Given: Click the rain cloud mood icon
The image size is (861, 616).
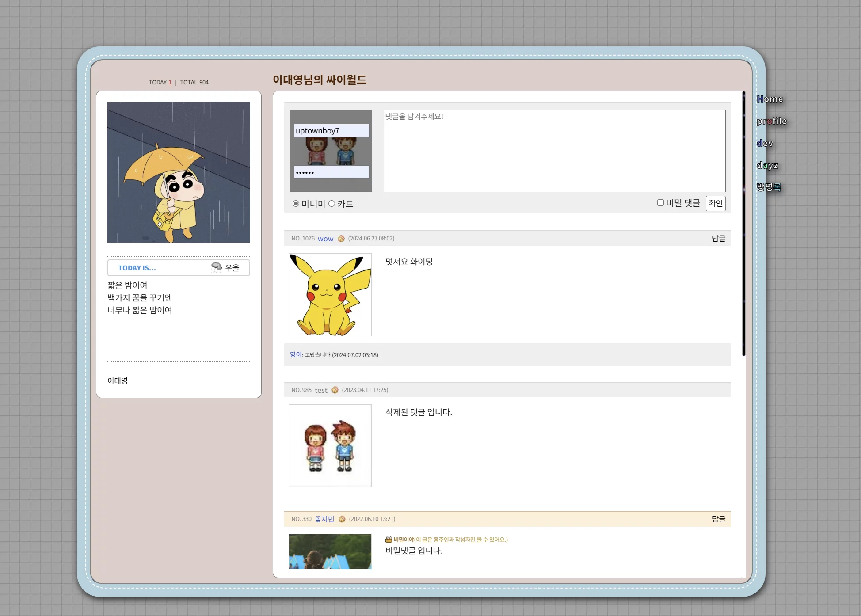Looking at the screenshot, I should pyautogui.click(x=216, y=267).
